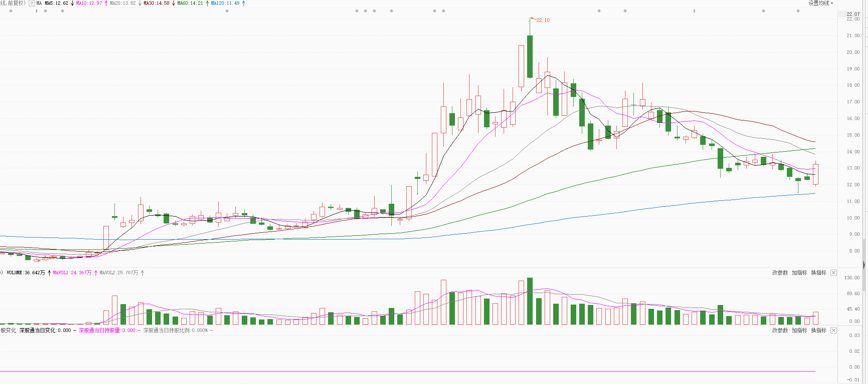The height and width of the screenshot is (384, 868).
Task: Close the 深股通 indicator panel
Action: pyautogui.click(x=833, y=330)
